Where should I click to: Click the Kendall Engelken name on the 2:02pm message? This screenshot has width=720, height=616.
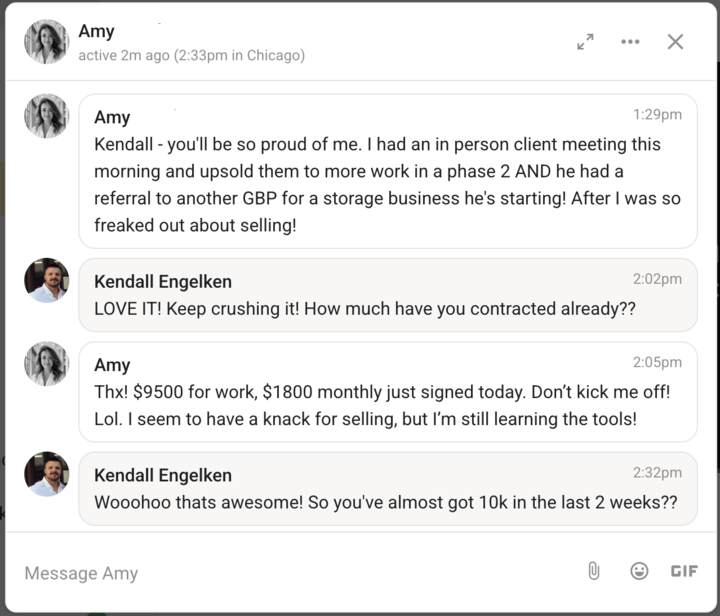[x=163, y=282]
